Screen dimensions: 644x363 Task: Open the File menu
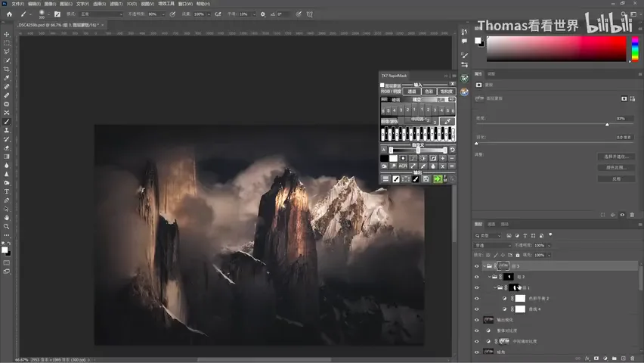[x=17, y=4]
